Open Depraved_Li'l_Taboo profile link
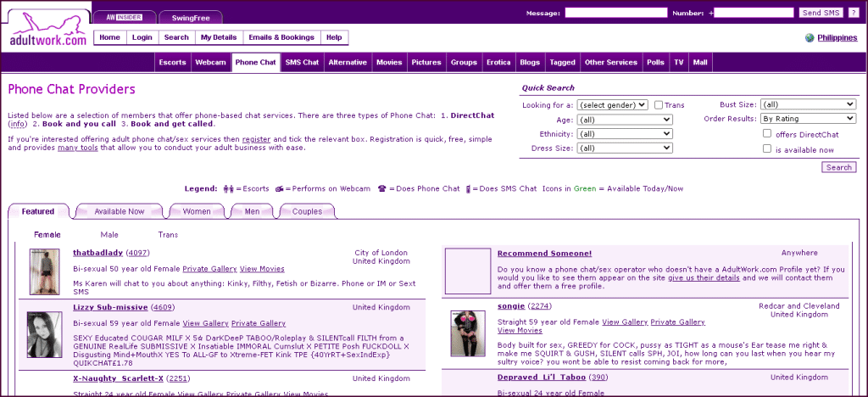 coord(542,377)
